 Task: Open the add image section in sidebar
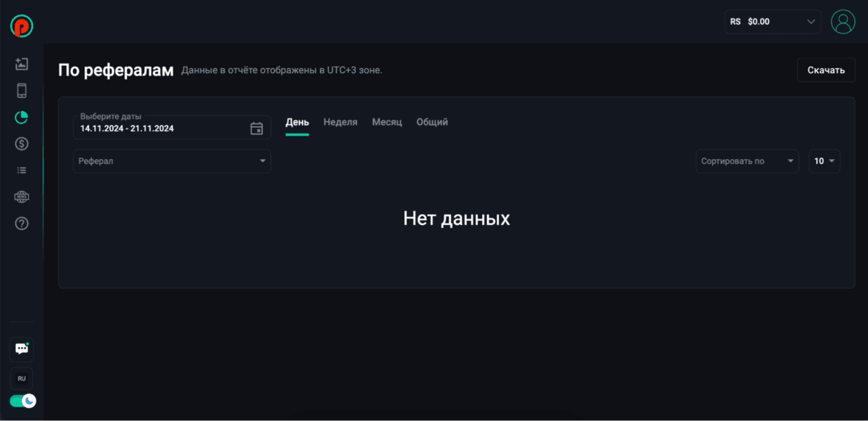click(x=22, y=63)
